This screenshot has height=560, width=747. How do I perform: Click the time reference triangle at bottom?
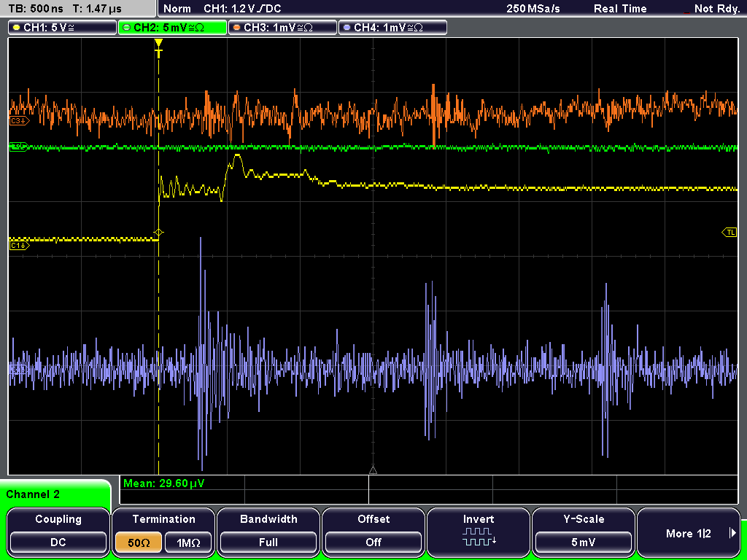[373, 470]
